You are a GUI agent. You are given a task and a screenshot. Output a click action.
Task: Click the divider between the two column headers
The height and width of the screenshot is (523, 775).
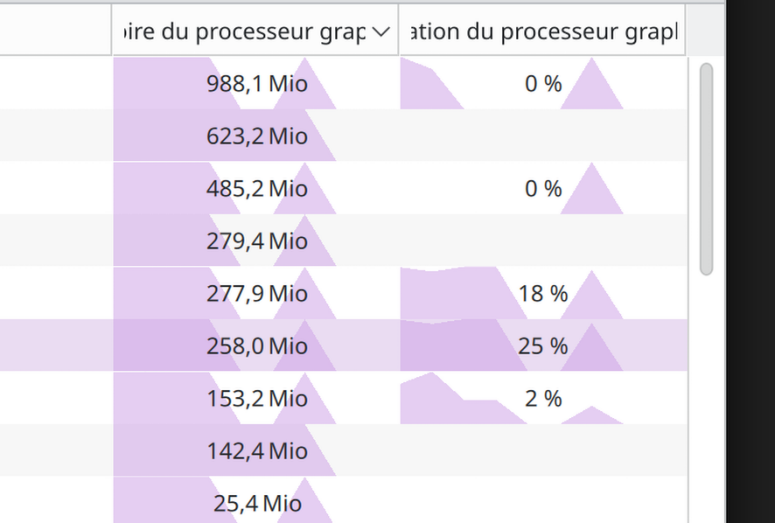(399, 32)
